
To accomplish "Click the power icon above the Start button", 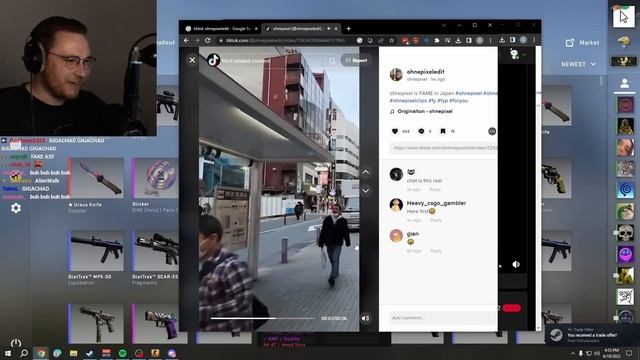I will (x=16, y=342).
